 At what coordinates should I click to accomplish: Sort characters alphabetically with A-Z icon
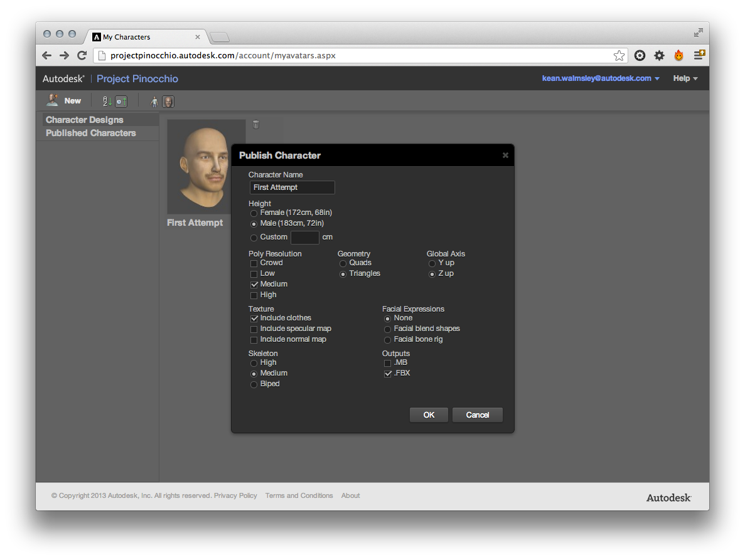(x=107, y=101)
